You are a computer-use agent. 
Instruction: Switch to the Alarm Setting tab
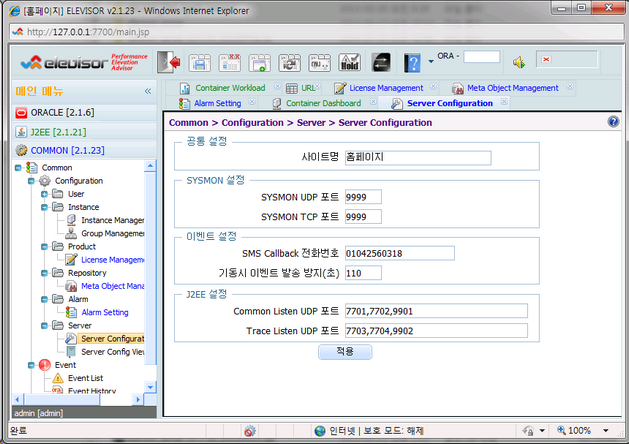tap(217, 103)
